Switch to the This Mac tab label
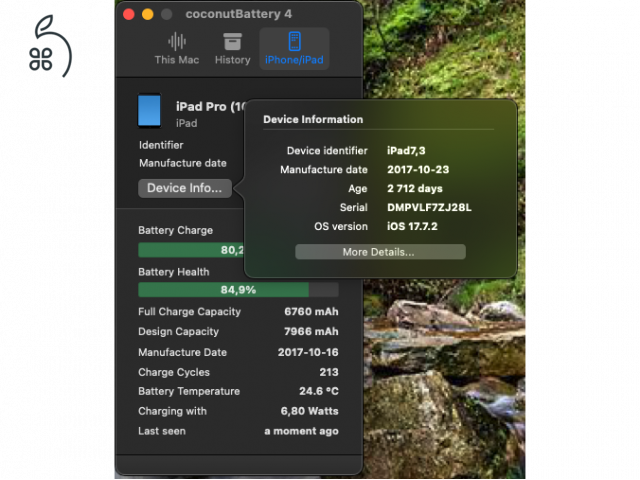 (x=177, y=60)
